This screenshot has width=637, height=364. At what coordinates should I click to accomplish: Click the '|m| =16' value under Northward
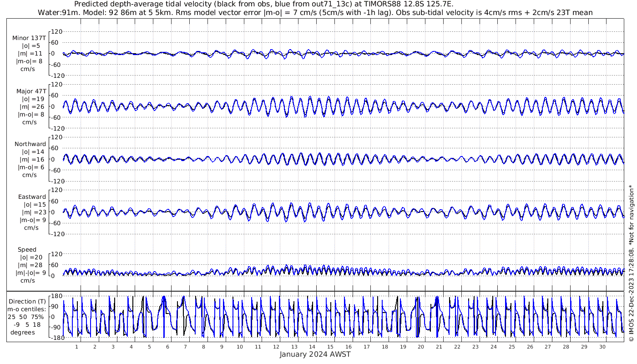coord(31,159)
